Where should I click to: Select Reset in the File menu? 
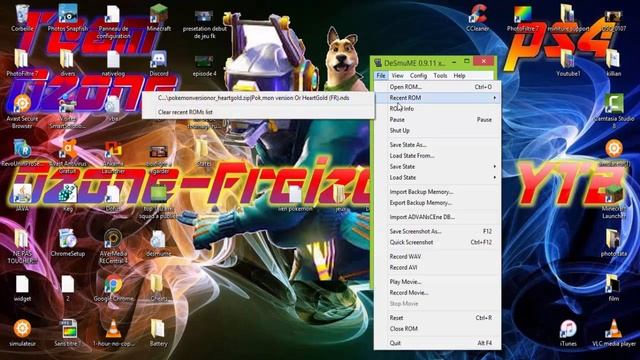(438, 318)
